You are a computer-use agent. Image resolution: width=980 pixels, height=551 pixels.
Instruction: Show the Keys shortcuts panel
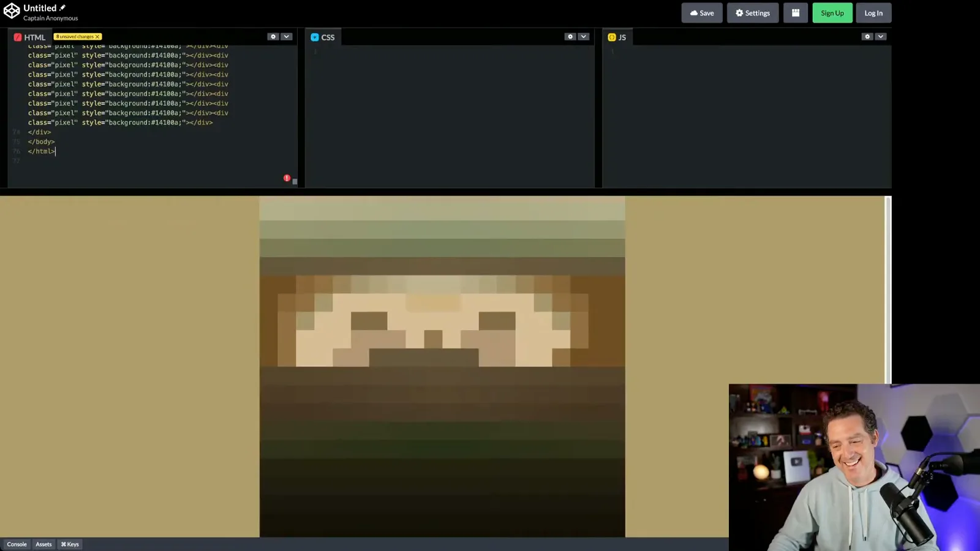pyautogui.click(x=70, y=544)
